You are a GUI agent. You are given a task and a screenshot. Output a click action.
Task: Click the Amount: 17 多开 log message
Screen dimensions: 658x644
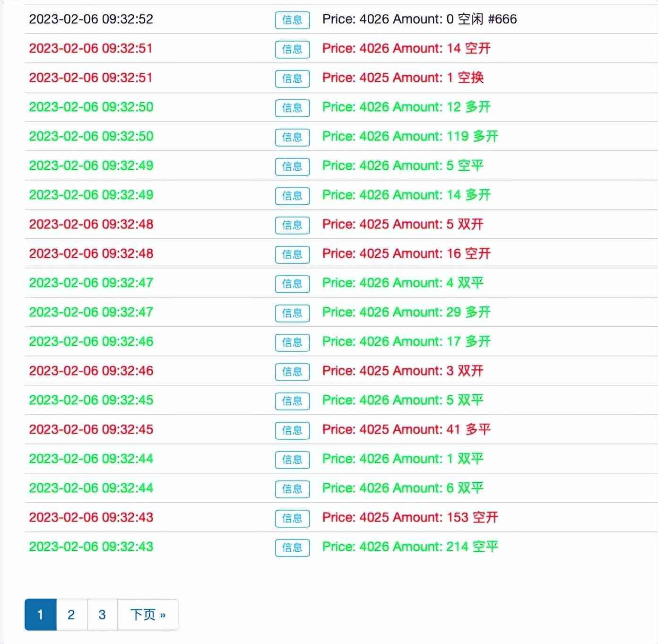[x=406, y=342]
